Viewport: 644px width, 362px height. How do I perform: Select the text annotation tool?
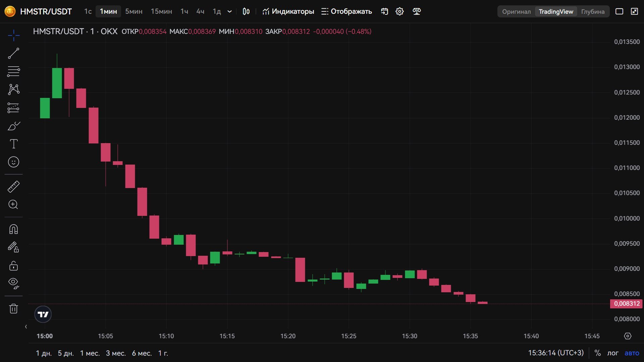[x=14, y=144]
